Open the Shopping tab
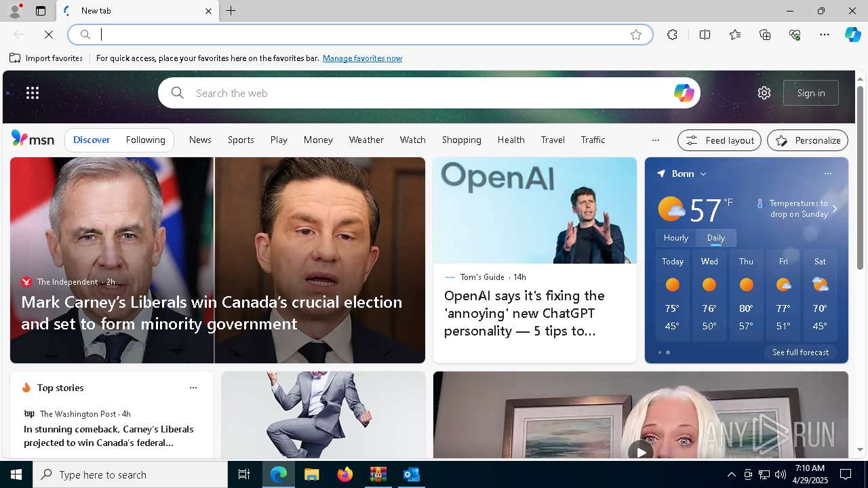Image resolution: width=868 pixels, height=488 pixels. (462, 140)
